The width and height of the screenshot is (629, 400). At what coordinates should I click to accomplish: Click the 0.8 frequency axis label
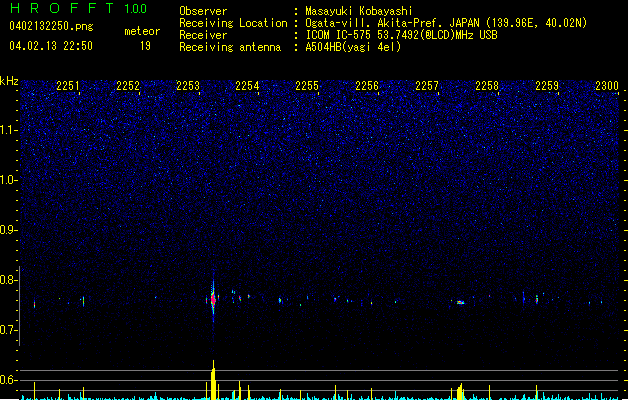(8, 280)
